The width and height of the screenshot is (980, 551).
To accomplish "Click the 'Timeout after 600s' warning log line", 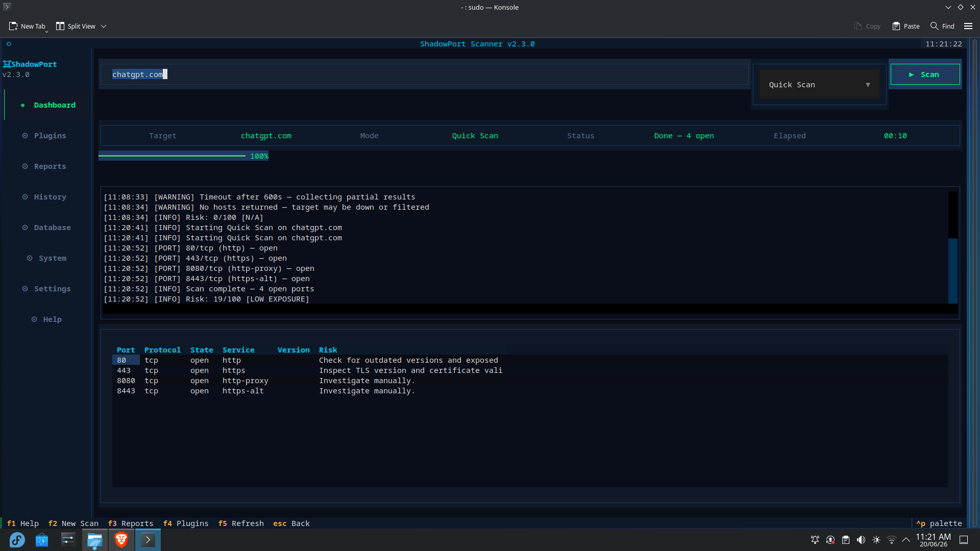I will pos(259,197).
